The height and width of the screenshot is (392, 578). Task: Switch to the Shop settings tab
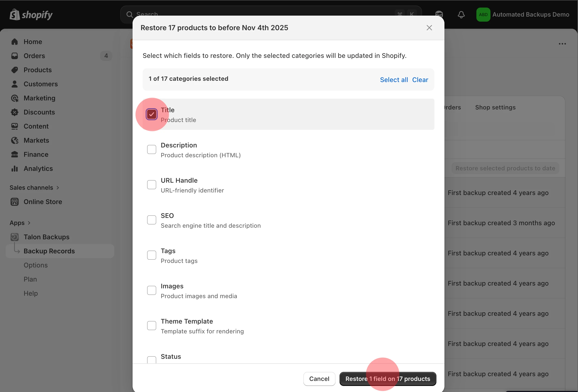coord(494,107)
